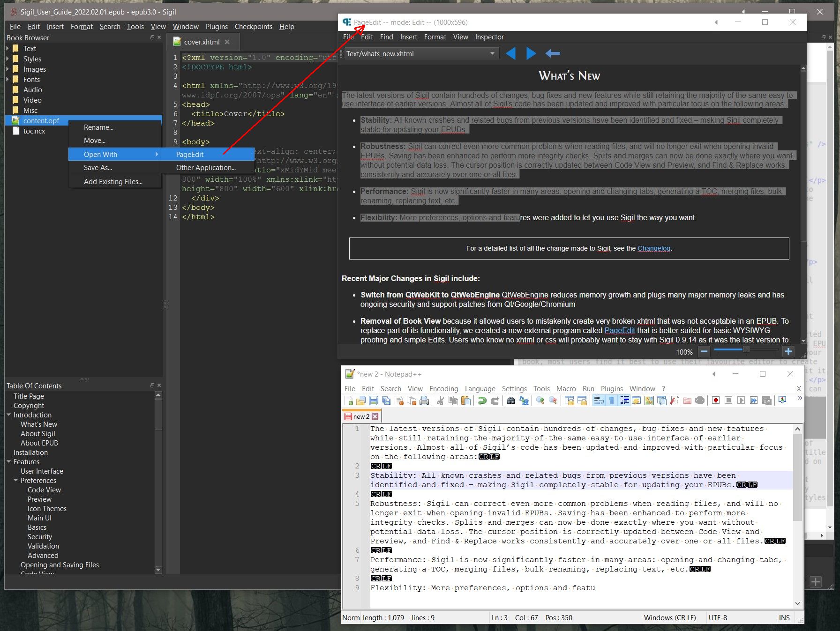The image size is (840, 631).
Task: Expand the Fonts folder in Book Browser
Action: (x=7, y=79)
